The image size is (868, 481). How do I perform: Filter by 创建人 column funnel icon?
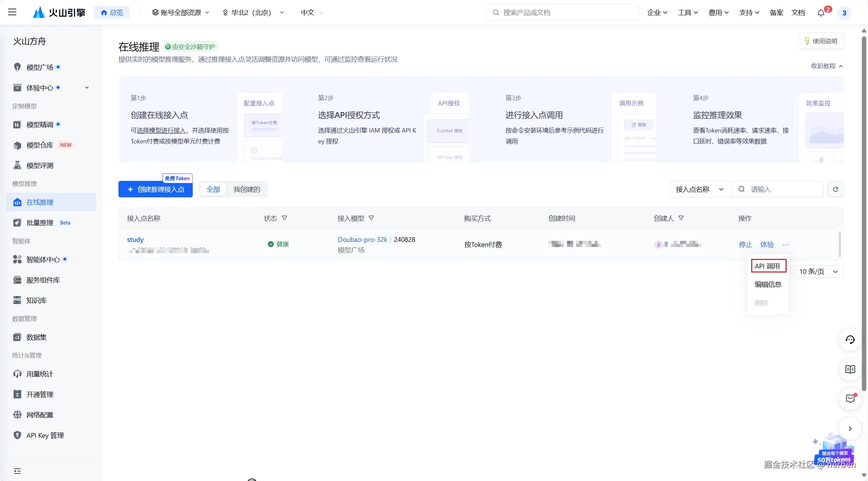click(x=681, y=218)
